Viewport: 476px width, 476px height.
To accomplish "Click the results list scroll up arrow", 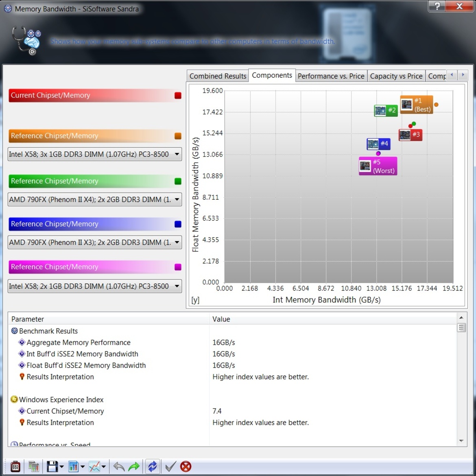I will (x=461, y=317).
